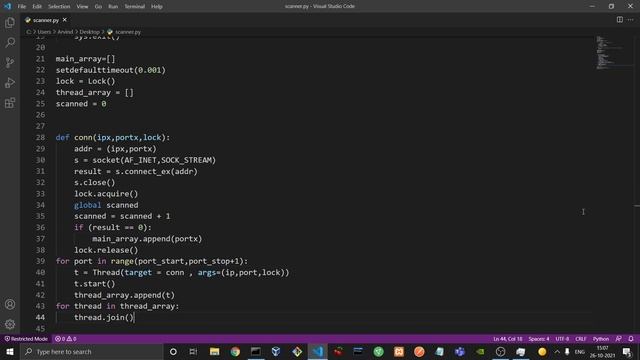Open File Explorer from the taskbar
The image size is (640, 360).
pos(214,351)
